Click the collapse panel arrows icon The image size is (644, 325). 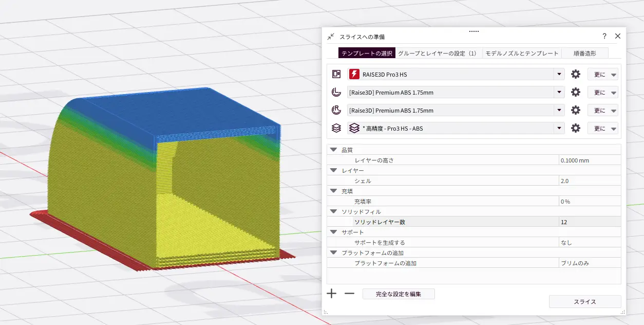(x=331, y=37)
